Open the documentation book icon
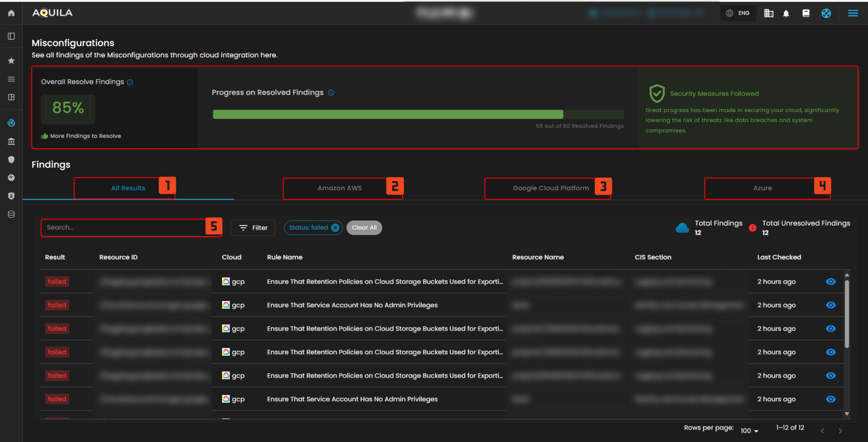The image size is (868, 442). (x=805, y=13)
